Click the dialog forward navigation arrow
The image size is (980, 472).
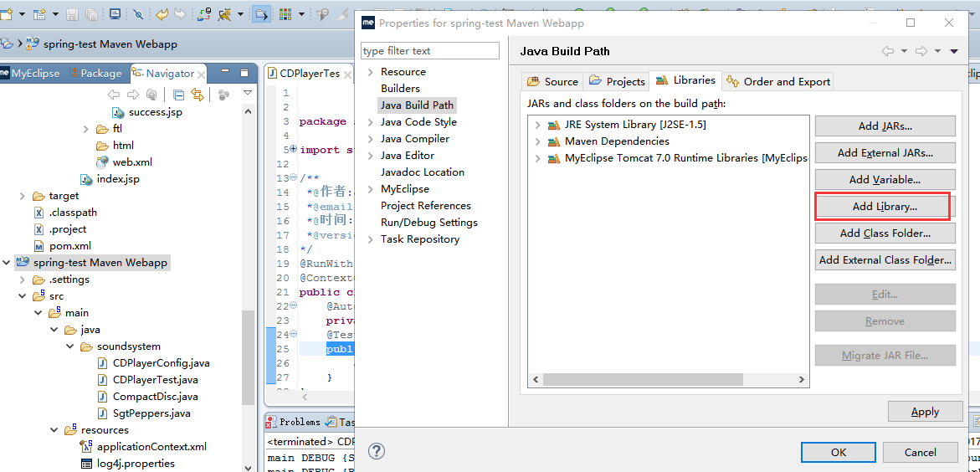coord(921,51)
